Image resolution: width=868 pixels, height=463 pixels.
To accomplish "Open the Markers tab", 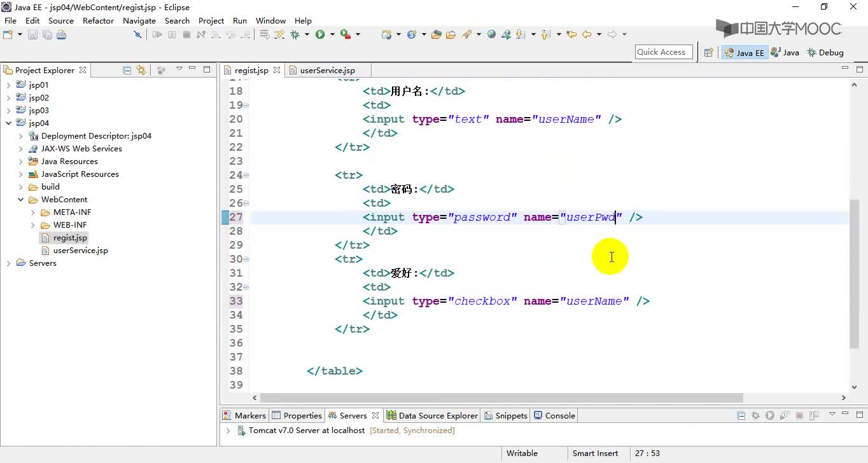I will 244,415.
